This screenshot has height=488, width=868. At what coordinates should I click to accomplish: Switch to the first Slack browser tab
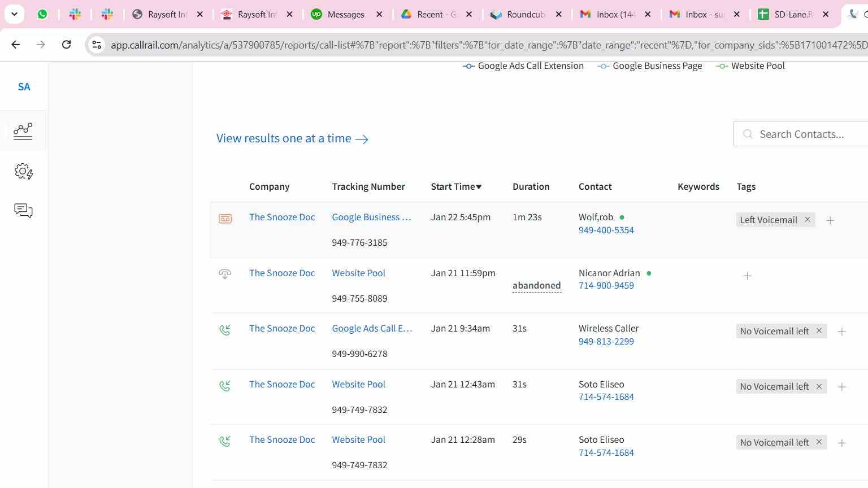[75, 14]
